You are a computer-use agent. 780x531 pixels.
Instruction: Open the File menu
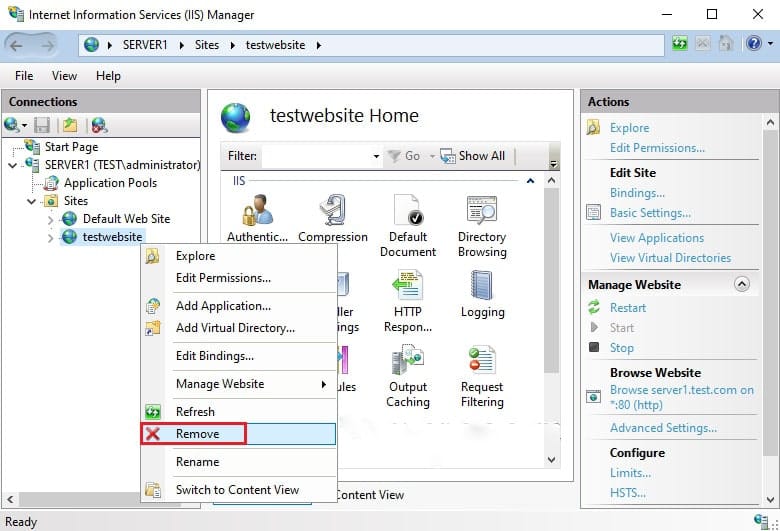coord(24,76)
